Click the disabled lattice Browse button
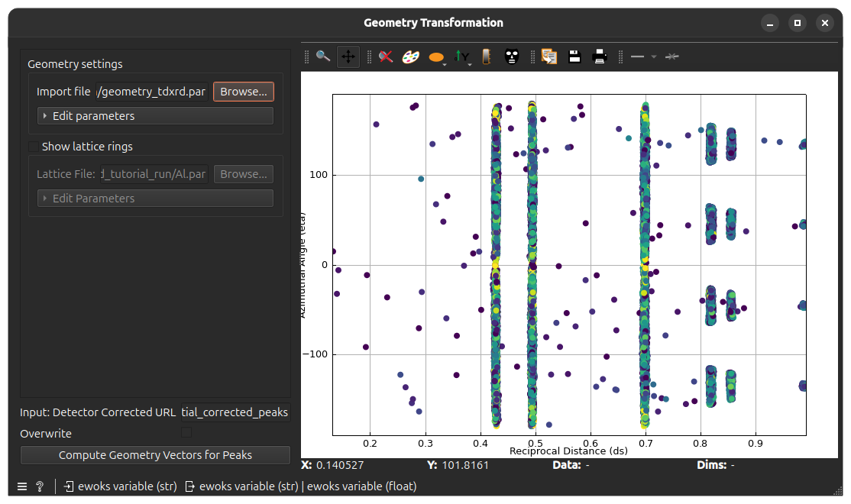Image resolution: width=851 pixels, height=504 pixels. [x=243, y=174]
